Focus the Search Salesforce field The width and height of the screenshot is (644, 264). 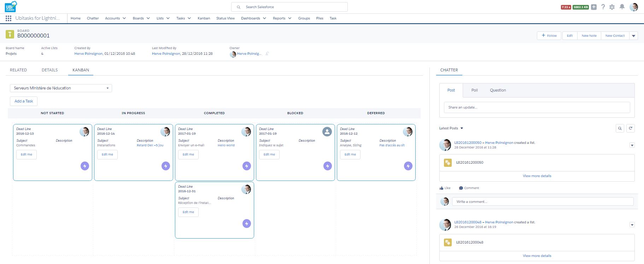point(289,7)
